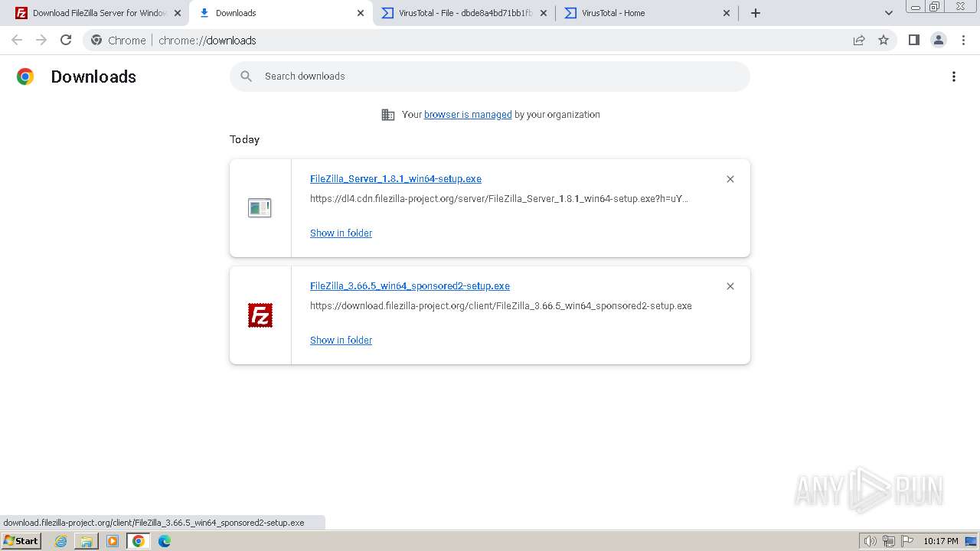Click the network tray icon
The image size is (980, 551).
coord(889,541)
